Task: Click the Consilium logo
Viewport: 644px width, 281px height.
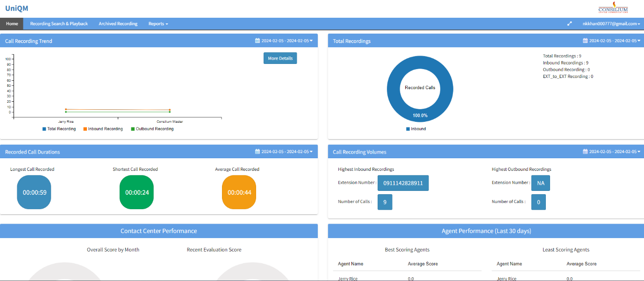Action: tap(613, 8)
